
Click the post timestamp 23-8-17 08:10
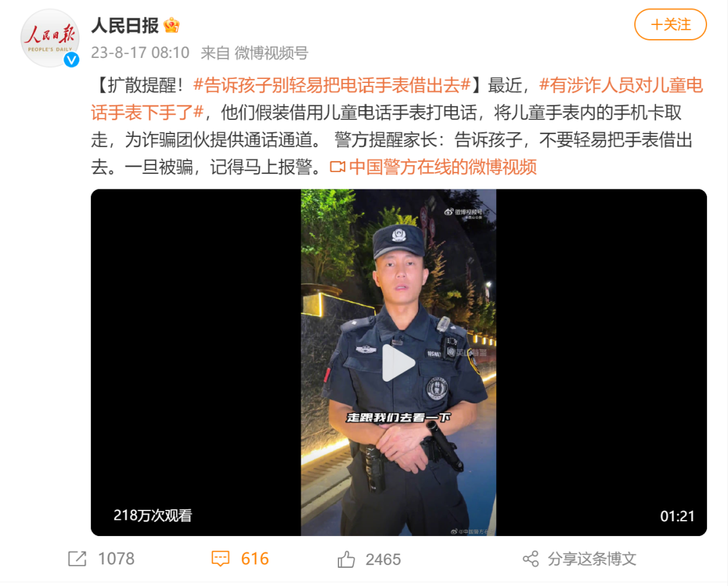pyautogui.click(x=140, y=53)
